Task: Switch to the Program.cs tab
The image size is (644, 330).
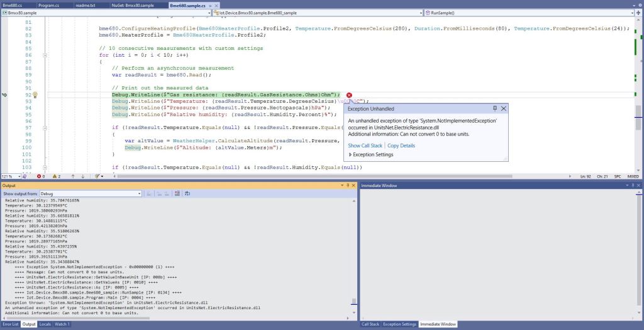Action: tap(48, 4)
